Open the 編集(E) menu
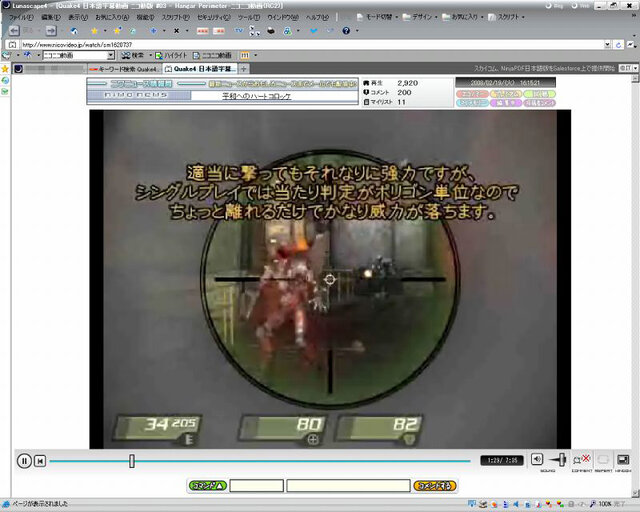Screen dimensions: 640x512 coord(51,17)
